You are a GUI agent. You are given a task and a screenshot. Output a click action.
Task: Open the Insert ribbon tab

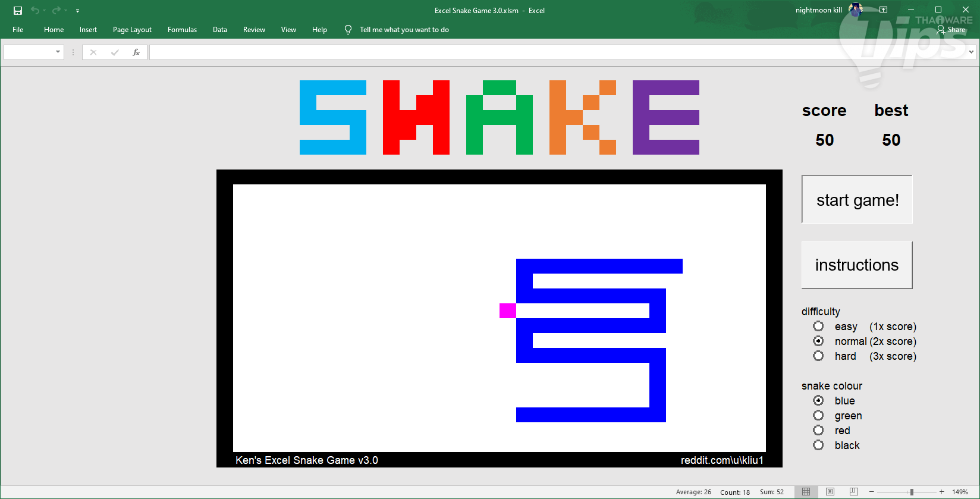pyautogui.click(x=88, y=30)
